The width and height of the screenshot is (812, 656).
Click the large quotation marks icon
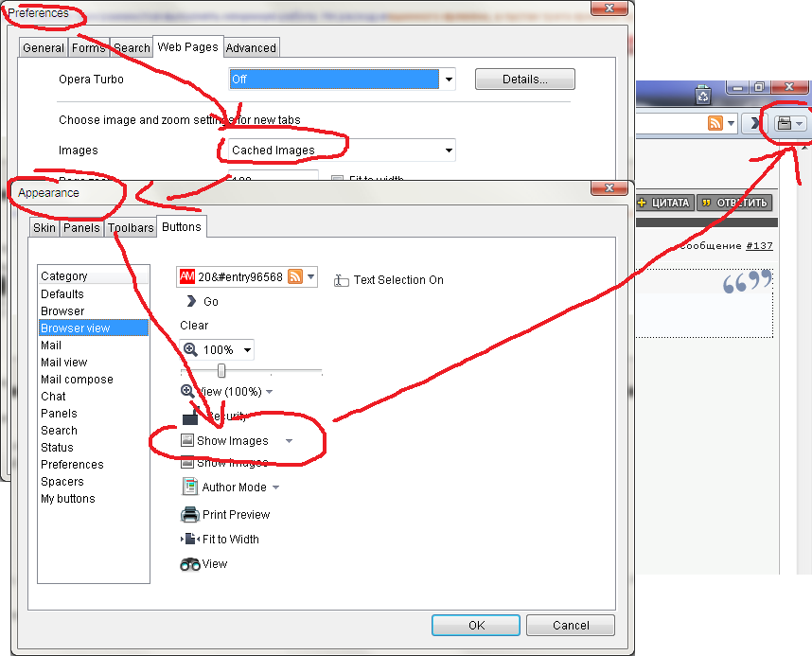point(747,282)
